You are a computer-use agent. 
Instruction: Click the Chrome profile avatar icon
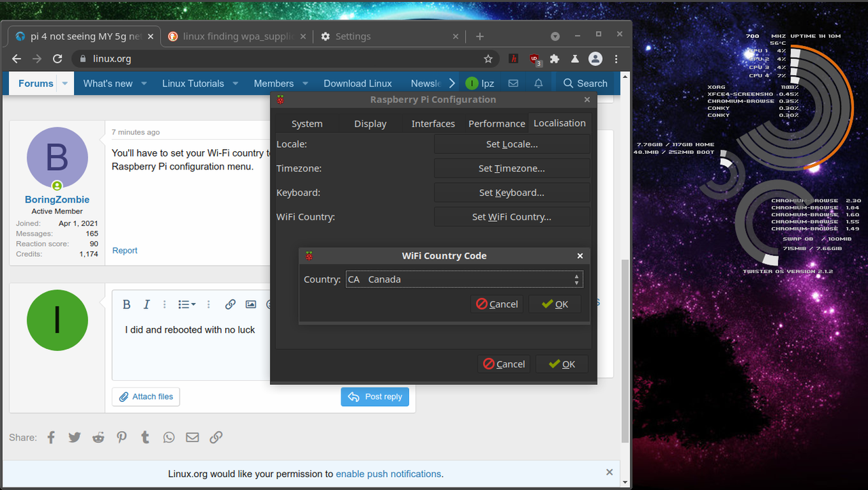tap(595, 59)
